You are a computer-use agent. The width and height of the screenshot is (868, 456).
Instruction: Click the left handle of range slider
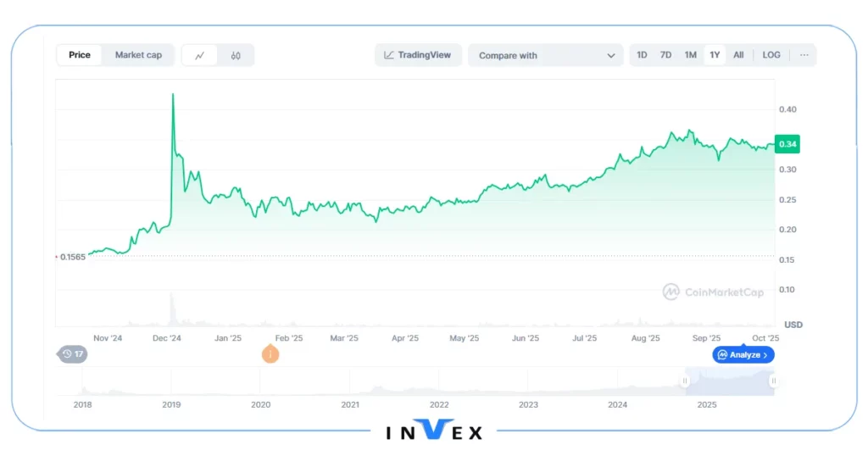pyautogui.click(x=686, y=381)
